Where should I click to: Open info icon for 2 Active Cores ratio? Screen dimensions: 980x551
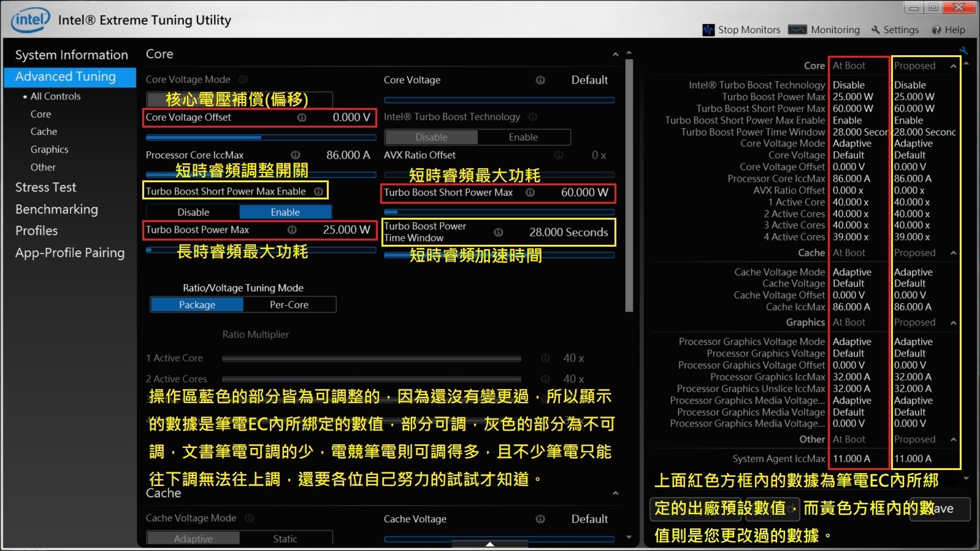546,379
